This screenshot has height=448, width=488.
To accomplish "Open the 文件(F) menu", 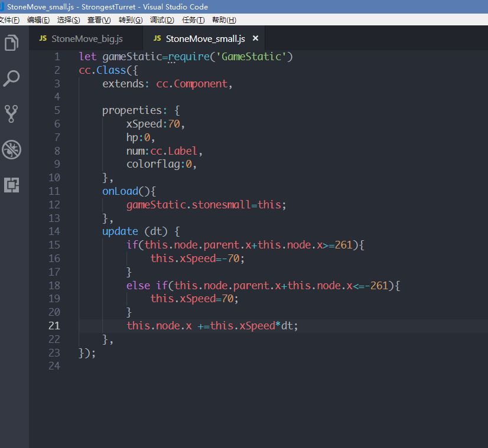I will tap(9, 20).
